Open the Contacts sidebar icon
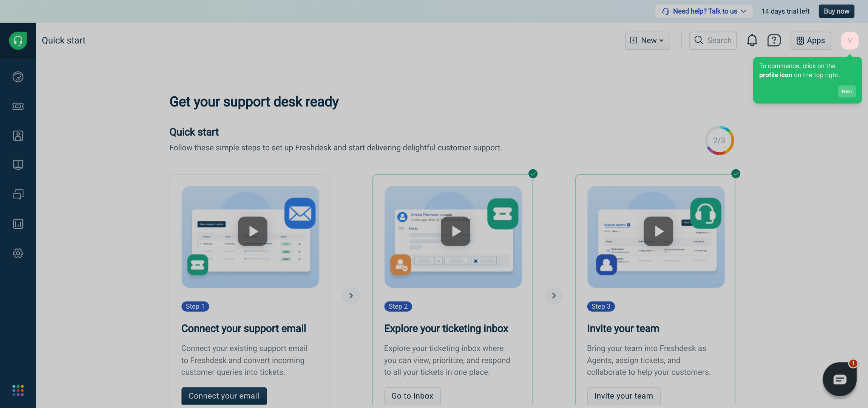 pos(18,136)
